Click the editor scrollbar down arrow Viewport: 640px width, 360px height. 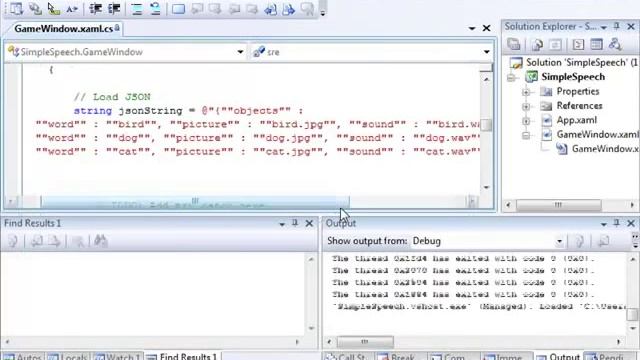[x=486, y=188]
